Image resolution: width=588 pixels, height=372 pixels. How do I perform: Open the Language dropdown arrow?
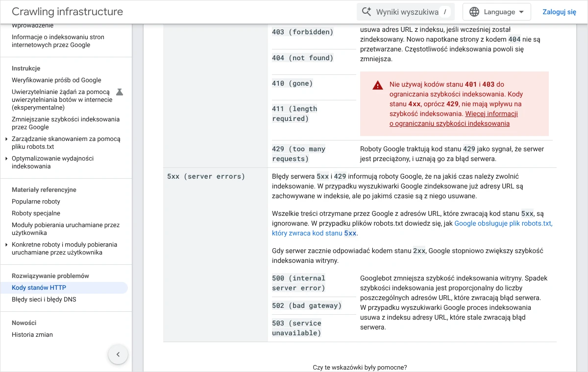tap(521, 12)
